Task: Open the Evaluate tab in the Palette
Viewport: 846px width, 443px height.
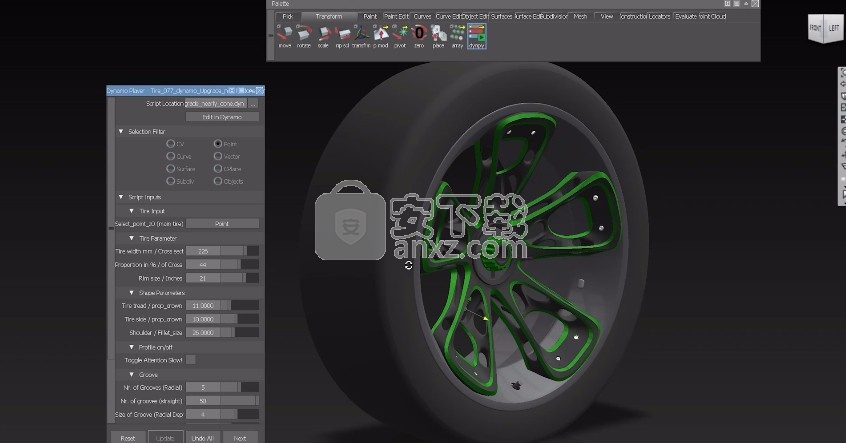Action: (686, 16)
